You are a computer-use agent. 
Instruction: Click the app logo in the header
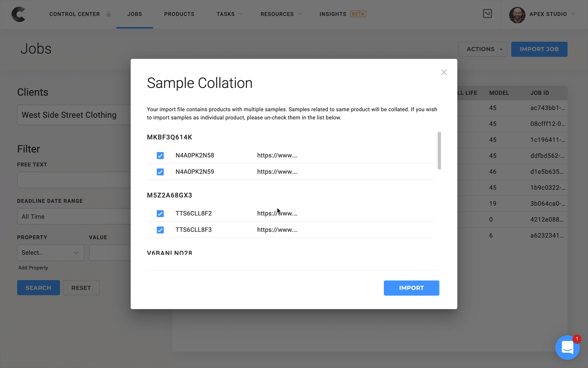[18, 14]
